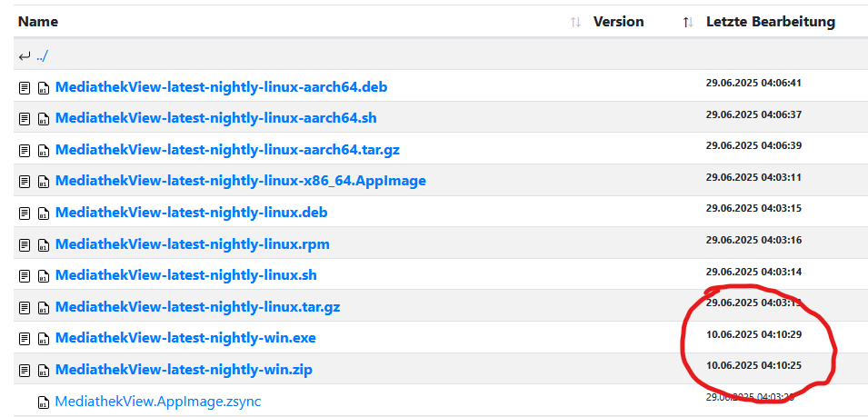Sort by version using the Version column arrows
The height and width of the screenshot is (417, 868).
[688, 22]
